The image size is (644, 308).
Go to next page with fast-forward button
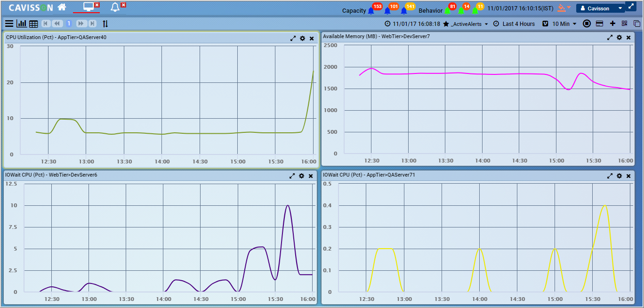pyautogui.click(x=81, y=24)
